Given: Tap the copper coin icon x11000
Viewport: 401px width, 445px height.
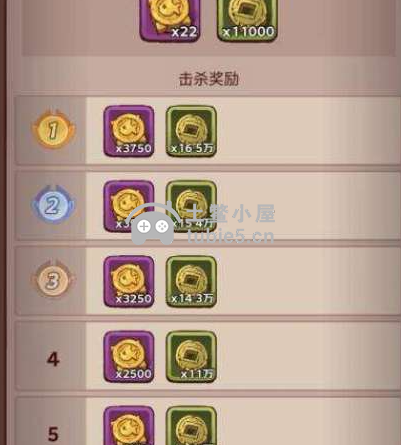Looking at the screenshot, I should click(x=247, y=21).
